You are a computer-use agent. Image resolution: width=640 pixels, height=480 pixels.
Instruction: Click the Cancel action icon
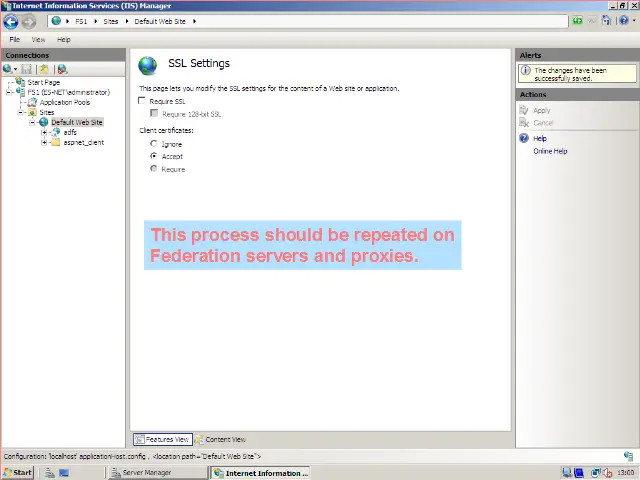coord(524,122)
